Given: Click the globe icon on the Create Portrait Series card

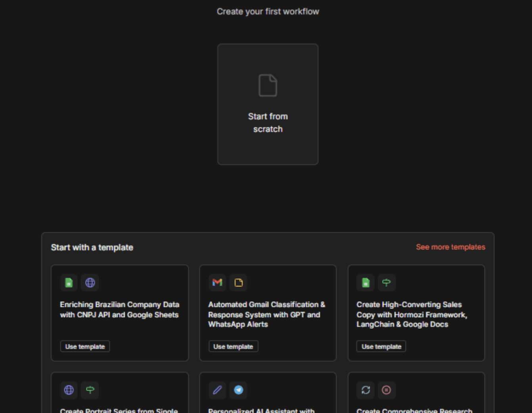Looking at the screenshot, I should (69, 390).
